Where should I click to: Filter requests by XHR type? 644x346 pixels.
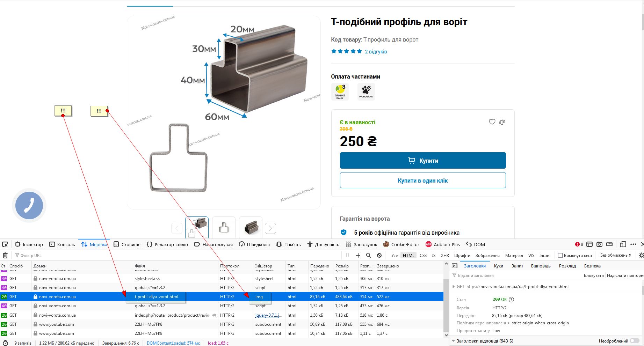445,256
